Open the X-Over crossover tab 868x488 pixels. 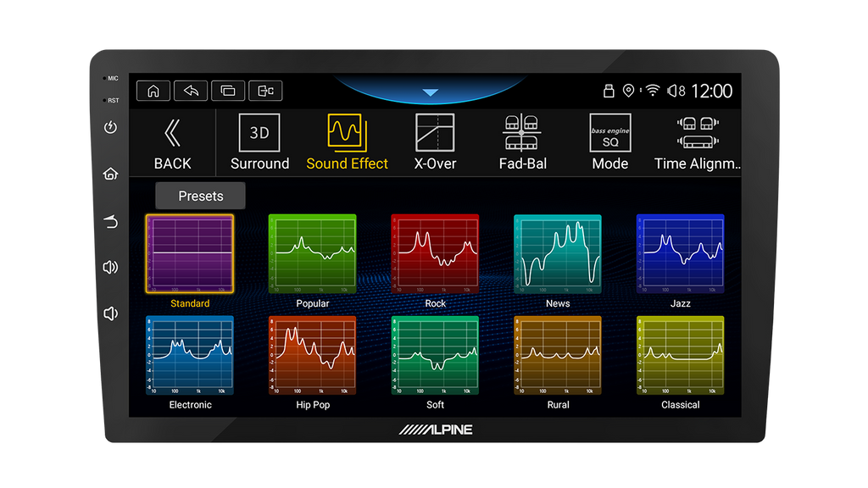435,142
